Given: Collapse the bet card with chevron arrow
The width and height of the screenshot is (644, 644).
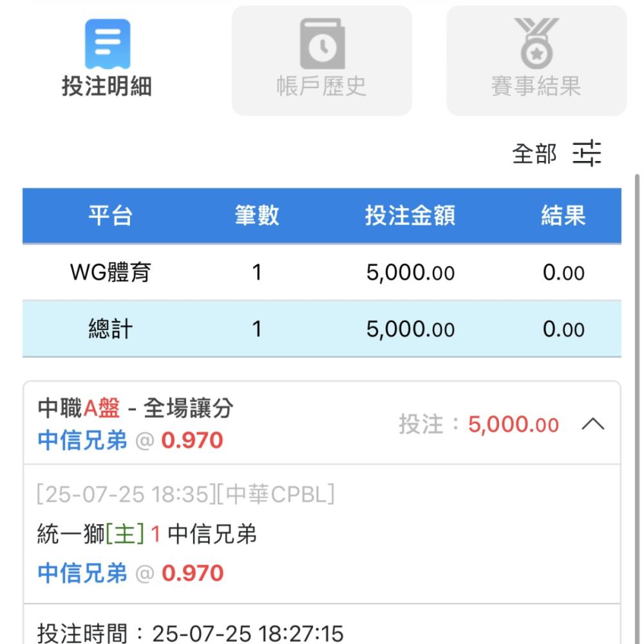Looking at the screenshot, I should tap(593, 424).
